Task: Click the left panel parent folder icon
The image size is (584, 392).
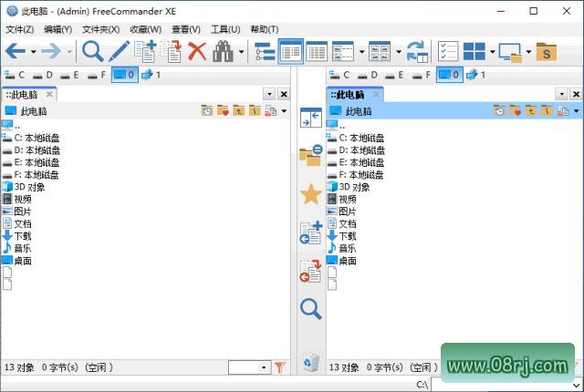Action: pos(238,110)
